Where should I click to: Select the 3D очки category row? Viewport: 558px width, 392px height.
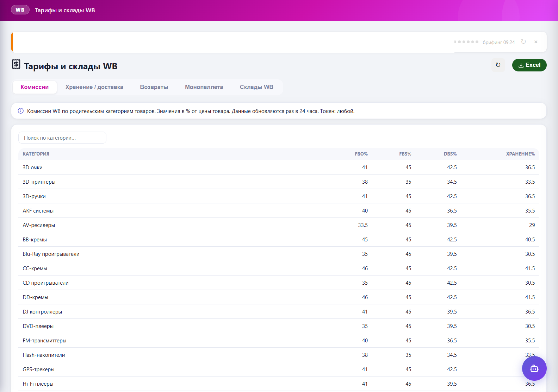279,167
